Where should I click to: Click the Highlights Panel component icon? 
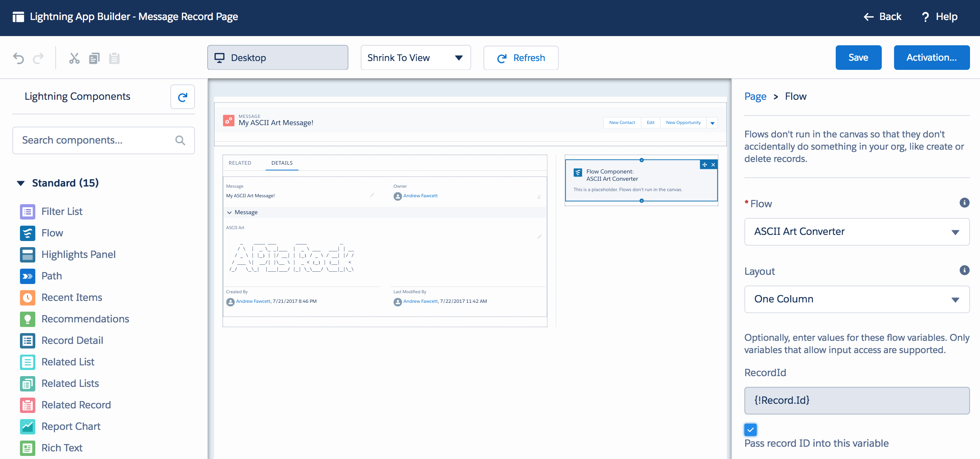(x=28, y=254)
